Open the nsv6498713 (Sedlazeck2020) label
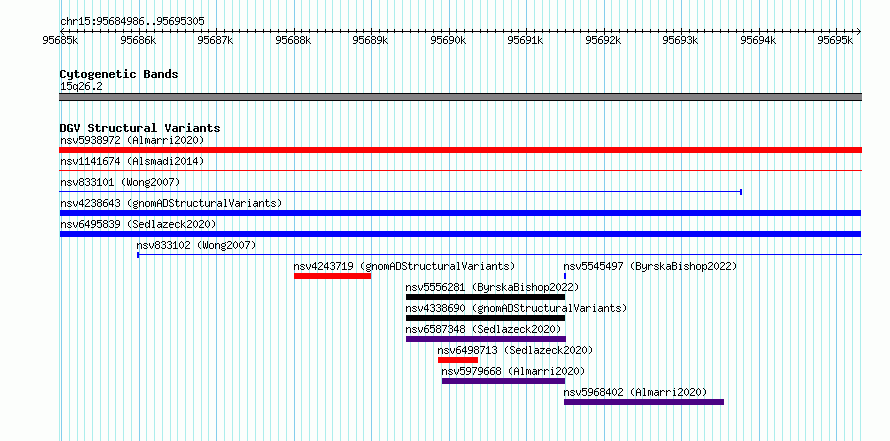The width and height of the screenshot is (890, 441). [x=515, y=350]
